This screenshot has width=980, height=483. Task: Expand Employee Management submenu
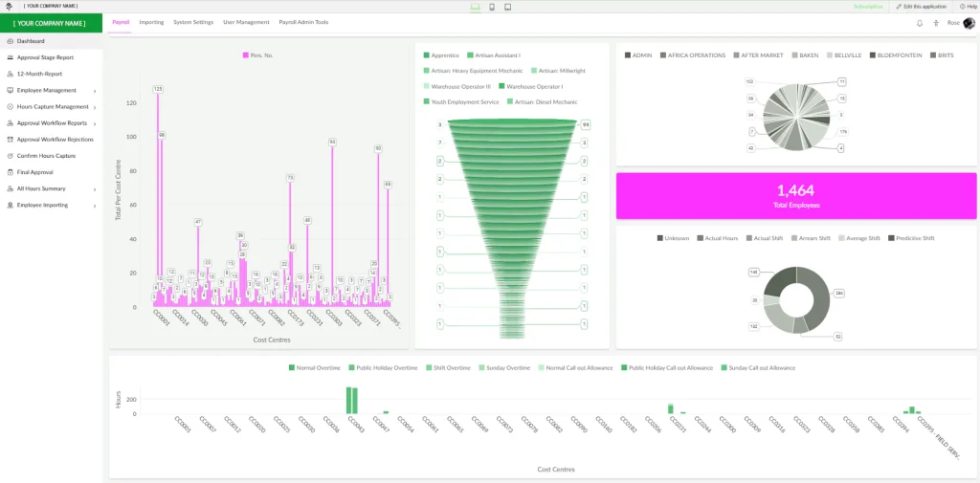(x=94, y=91)
